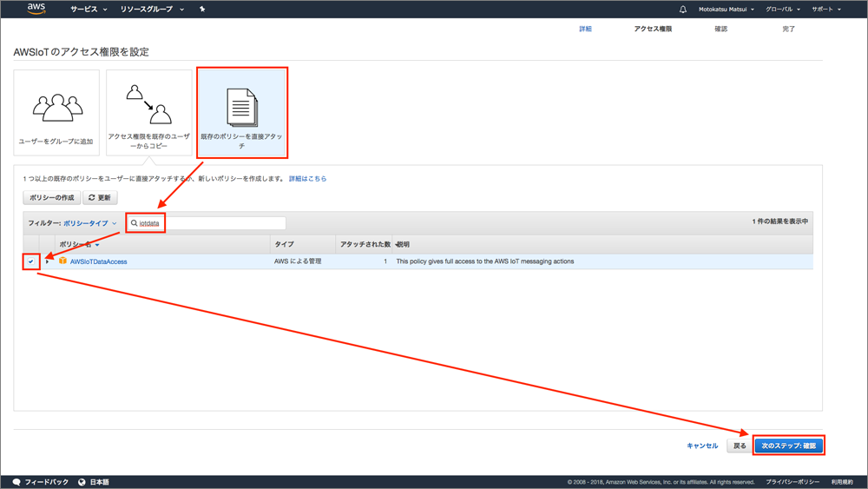The image size is (868, 489).
Task: Uncheck the AWSIoTDataAccess policy checkbox
Action: pyautogui.click(x=31, y=261)
